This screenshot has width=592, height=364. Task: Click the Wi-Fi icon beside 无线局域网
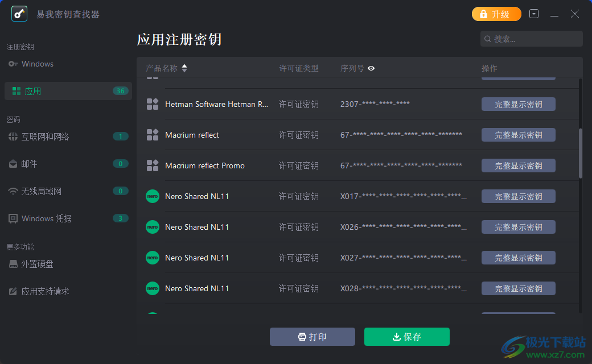pyautogui.click(x=13, y=191)
